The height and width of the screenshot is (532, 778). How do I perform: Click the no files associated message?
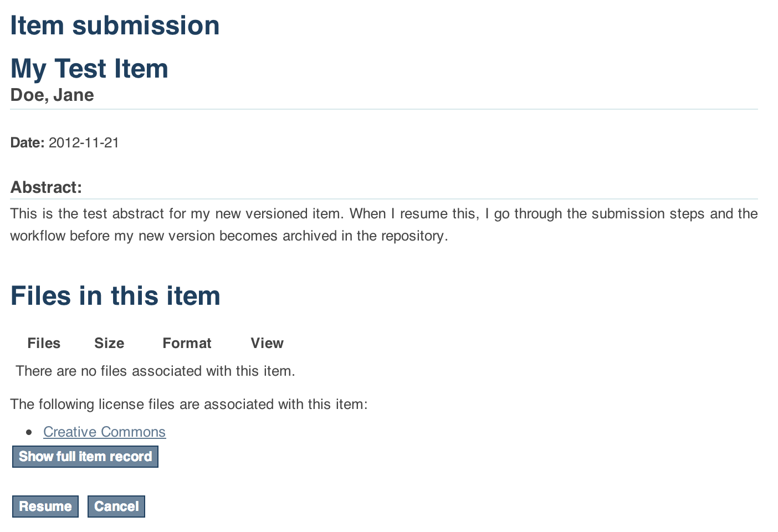[x=155, y=371]
